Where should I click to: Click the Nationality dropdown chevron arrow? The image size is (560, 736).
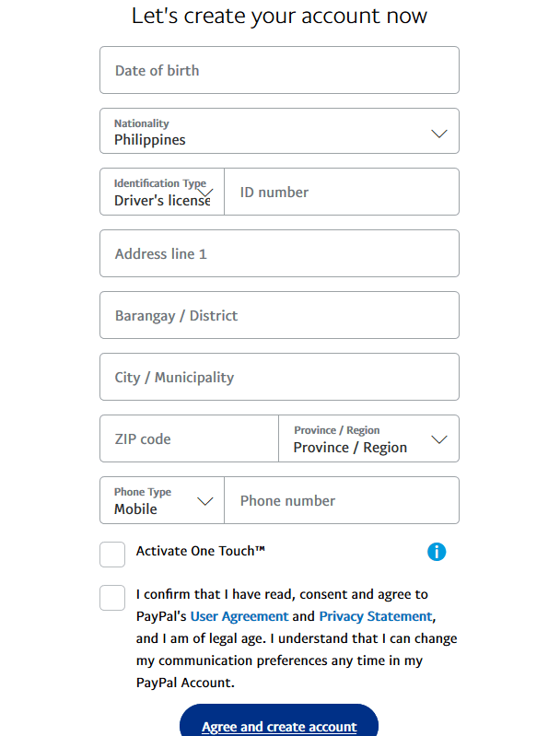(439, 134)
